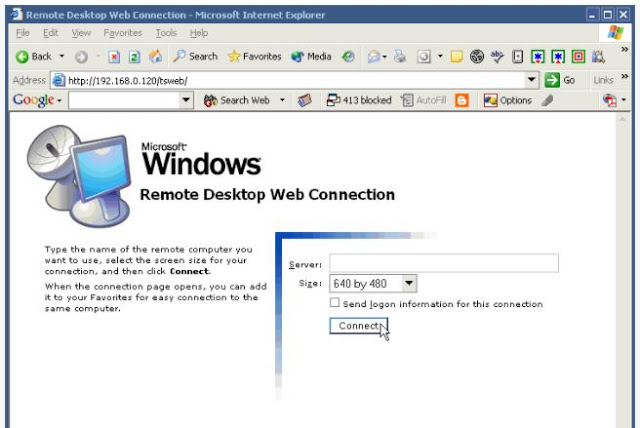The height and width of the screenshot is (428, 640).
Task: Click the abc spell check icon
Action: pyautogui.click(x=497, y=56)
